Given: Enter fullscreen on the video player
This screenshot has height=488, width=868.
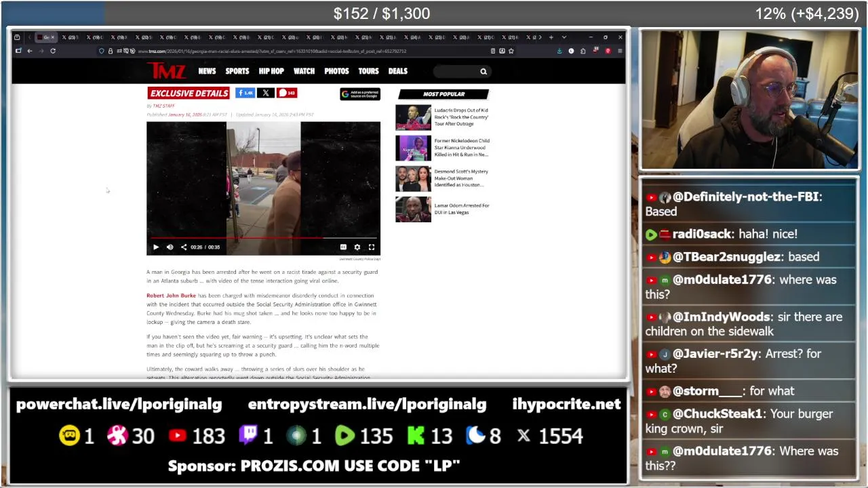Looking at the screenshot, I should 371,247.
